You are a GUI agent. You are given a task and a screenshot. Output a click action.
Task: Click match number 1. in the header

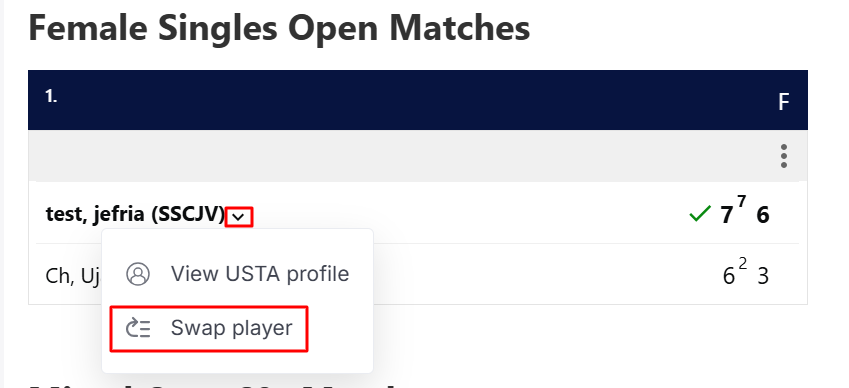(x=51, y=96)
